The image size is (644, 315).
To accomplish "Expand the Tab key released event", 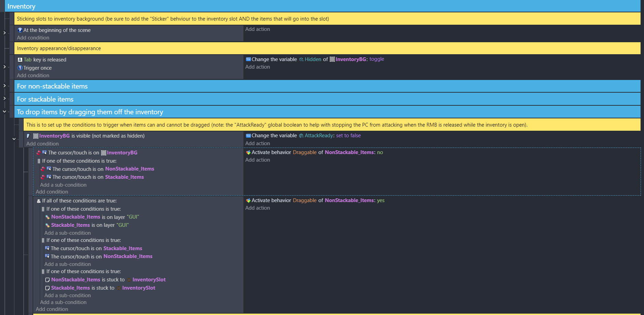I will click(x=4, y=67).
